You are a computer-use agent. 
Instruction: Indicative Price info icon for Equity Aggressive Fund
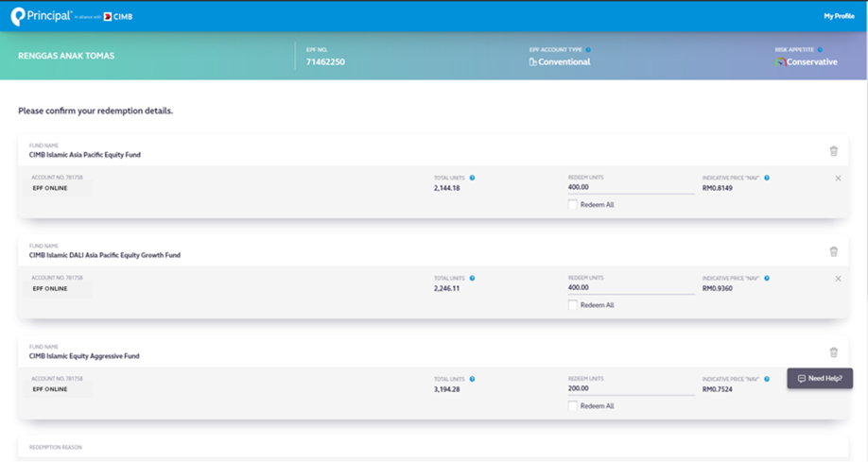(x=767, y=379)
